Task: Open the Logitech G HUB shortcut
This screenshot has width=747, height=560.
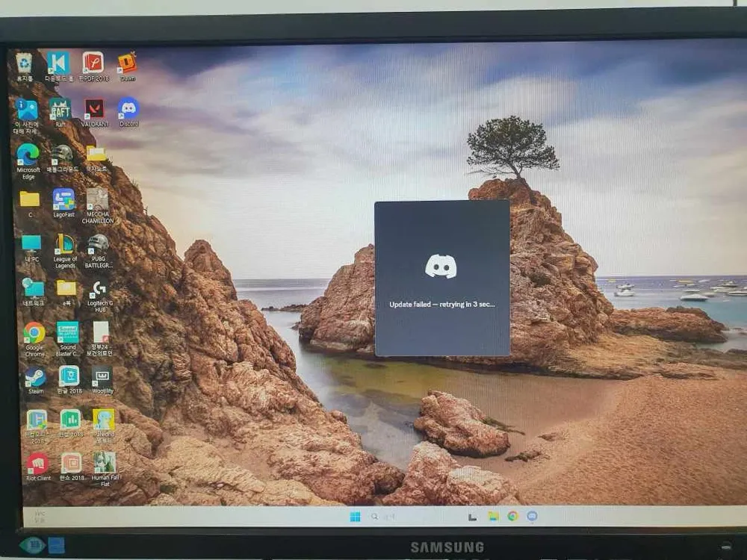Action: coord(100,296)
